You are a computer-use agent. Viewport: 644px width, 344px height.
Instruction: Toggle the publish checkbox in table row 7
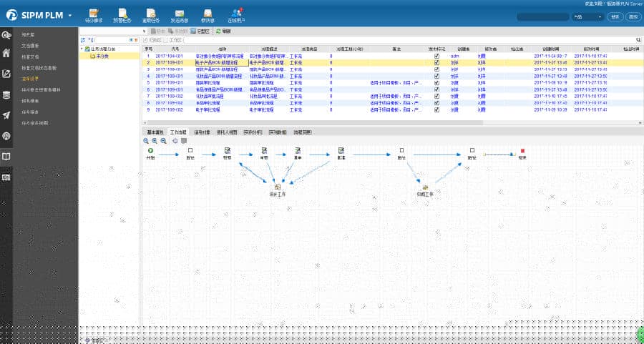click(x=437, y=97)
